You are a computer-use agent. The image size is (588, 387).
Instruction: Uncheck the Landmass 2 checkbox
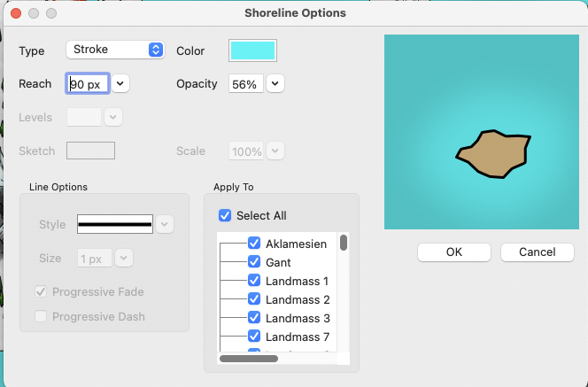[254, 299]
